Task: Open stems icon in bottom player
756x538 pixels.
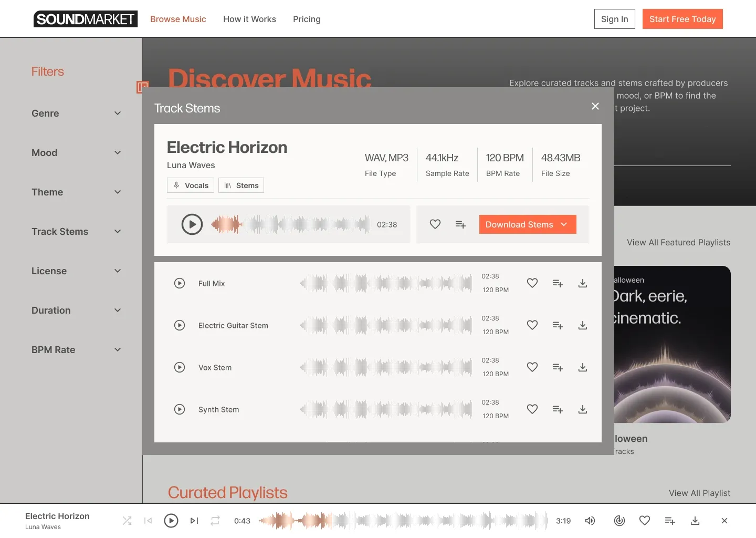Action: click(619, 521)
